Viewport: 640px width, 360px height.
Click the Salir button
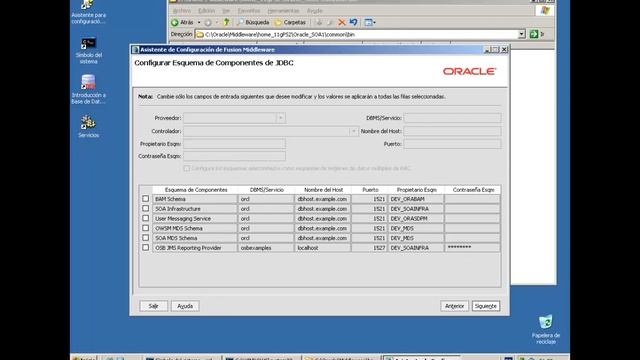click(x=153, y=306)
